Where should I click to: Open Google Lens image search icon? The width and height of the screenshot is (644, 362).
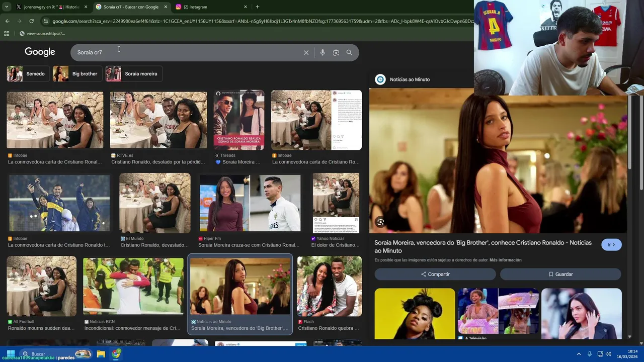(x=336, y=52)
